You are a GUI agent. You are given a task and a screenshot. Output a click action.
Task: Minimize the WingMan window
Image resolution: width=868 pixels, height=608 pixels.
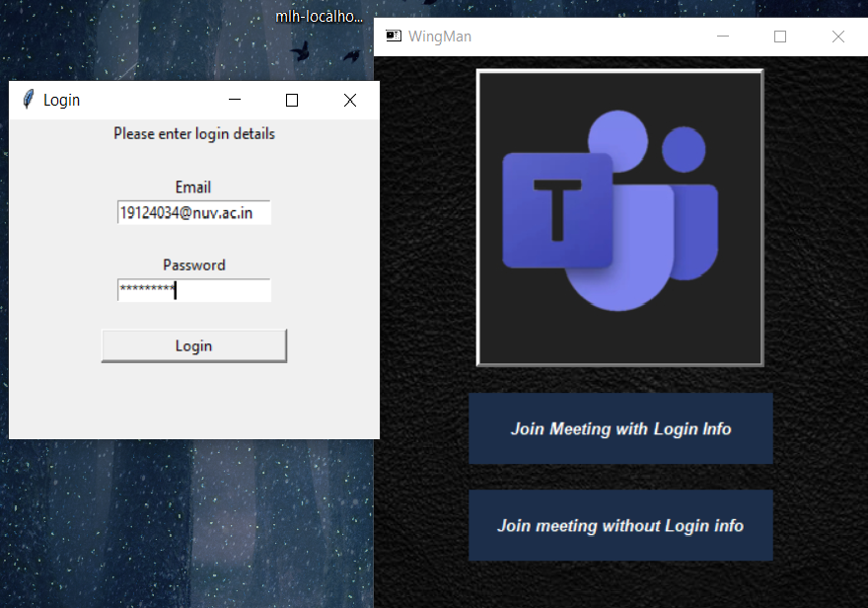(x=722, y=37)
